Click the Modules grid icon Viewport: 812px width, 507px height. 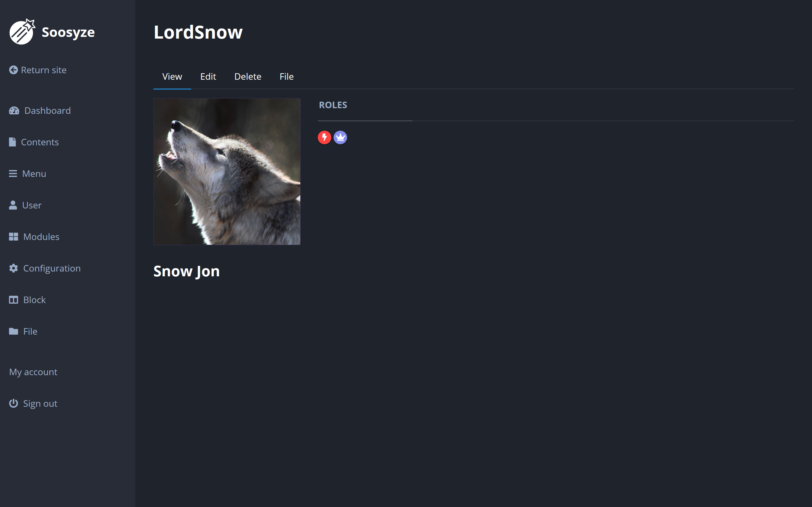[x=14, y=237]
